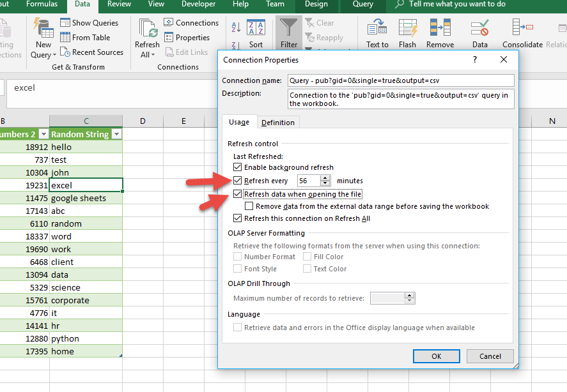Image resolution: width=567 pixels, height=392 pixels.
Task: Open Data Validation
Action: point(480,33)
